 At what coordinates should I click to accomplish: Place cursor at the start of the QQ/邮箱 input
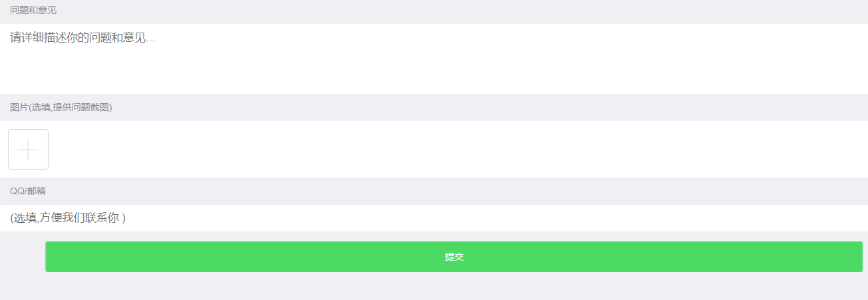(12, 218)
